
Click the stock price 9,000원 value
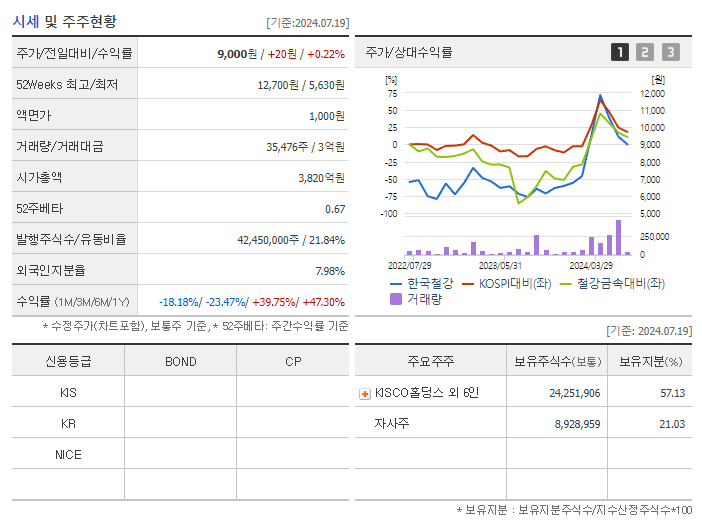click(x=237, y=54)
